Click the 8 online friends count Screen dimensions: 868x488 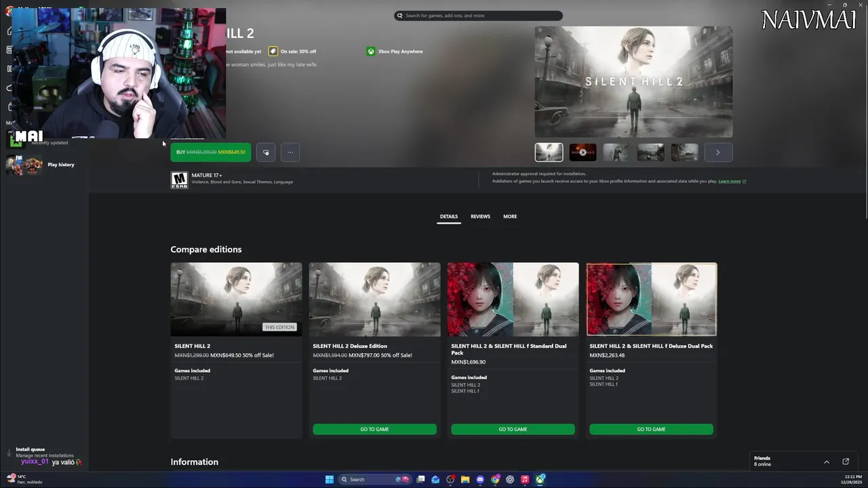tap(762, 464)
